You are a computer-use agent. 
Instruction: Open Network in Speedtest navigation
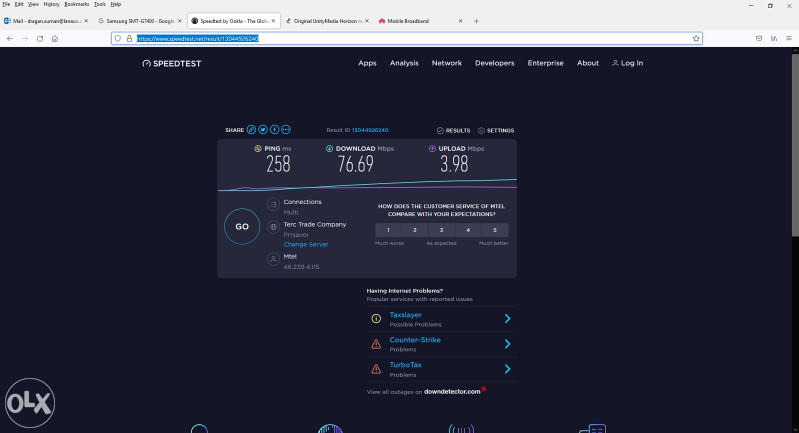pyautogui.click(x=447, y=63)
